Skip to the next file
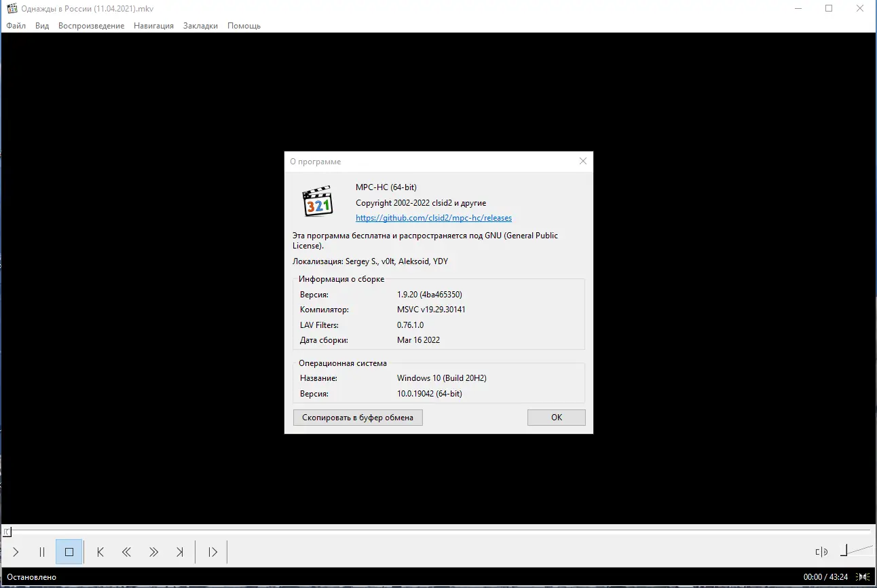Viewport: 877px width, 588px height. point(180,552)
